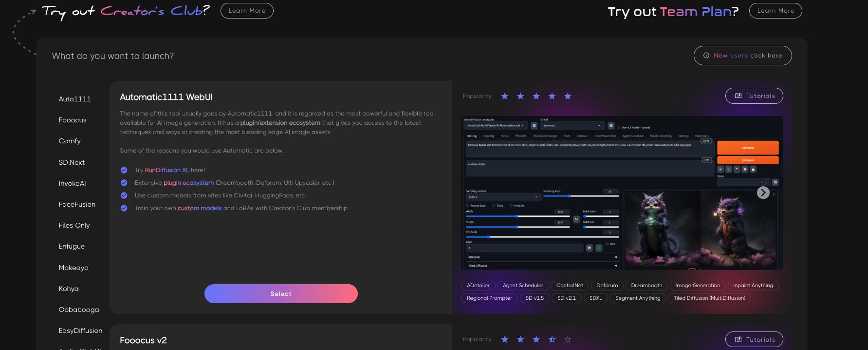Screen dimensions: 868x350
Task: Select Fooocus in the launcher list
Action: pyautogui.click(x=73, y=120)
